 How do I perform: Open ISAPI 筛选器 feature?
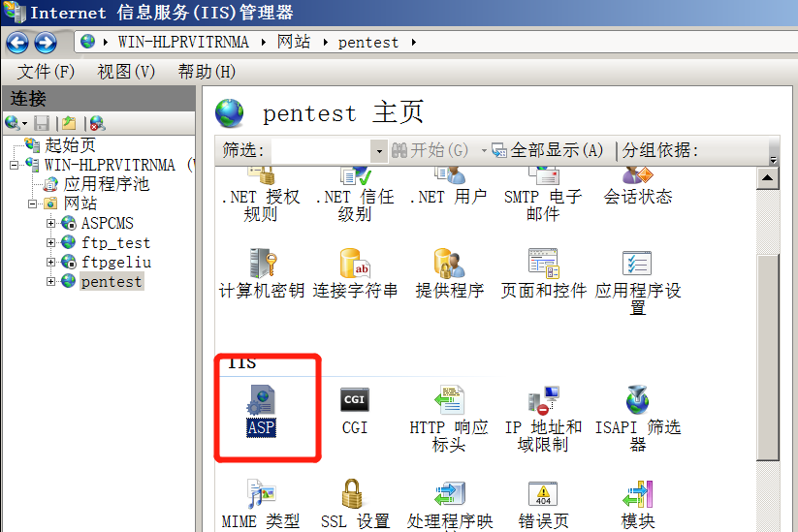(638, 419)
